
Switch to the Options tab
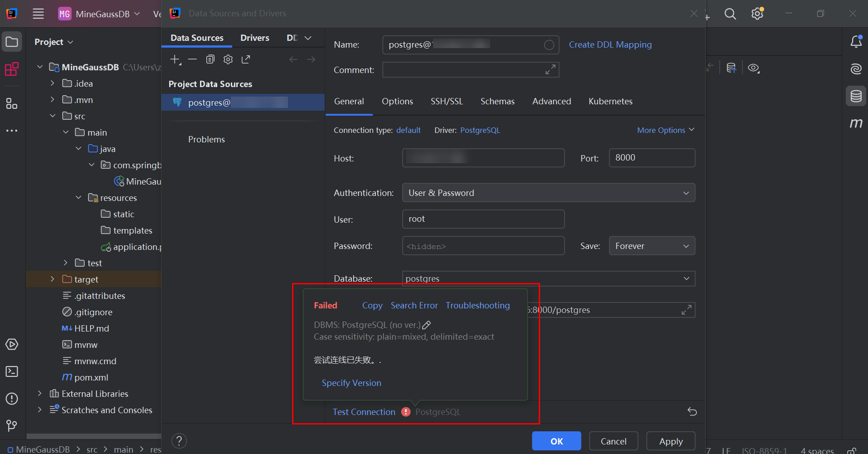coord(397,101)
